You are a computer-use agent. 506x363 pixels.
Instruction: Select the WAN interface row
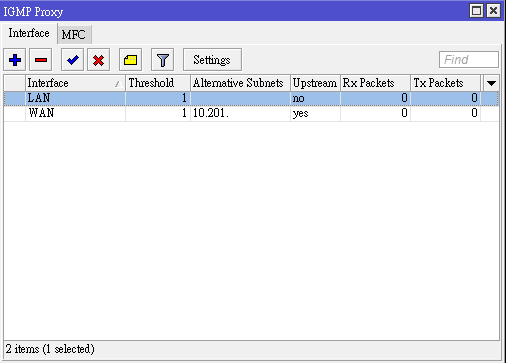coord(251,113)
